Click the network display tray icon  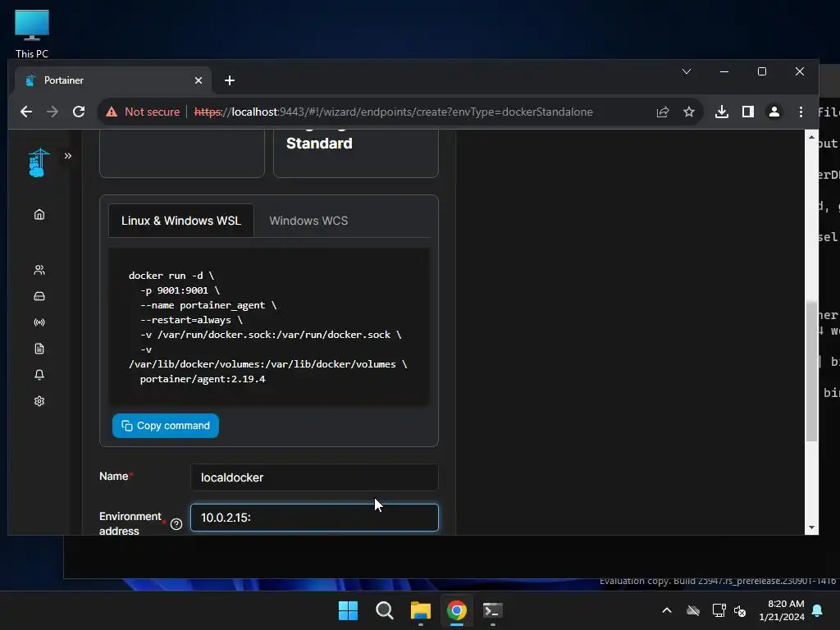click(719, 610)
